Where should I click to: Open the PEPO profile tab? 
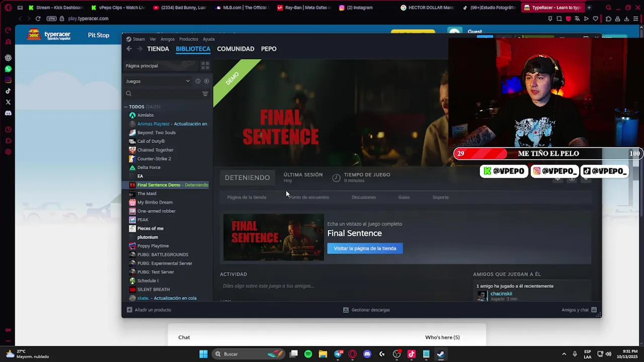(269, 49)
